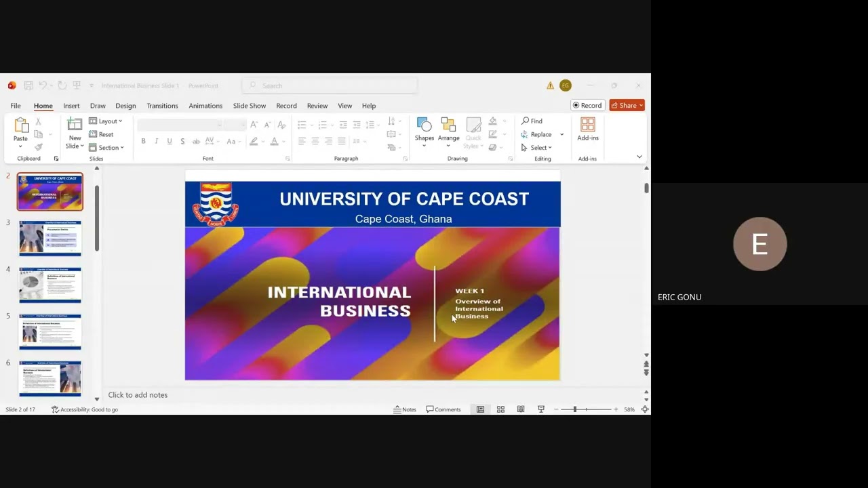
Task: Switch to the Transitions tab
Action: 162,106
